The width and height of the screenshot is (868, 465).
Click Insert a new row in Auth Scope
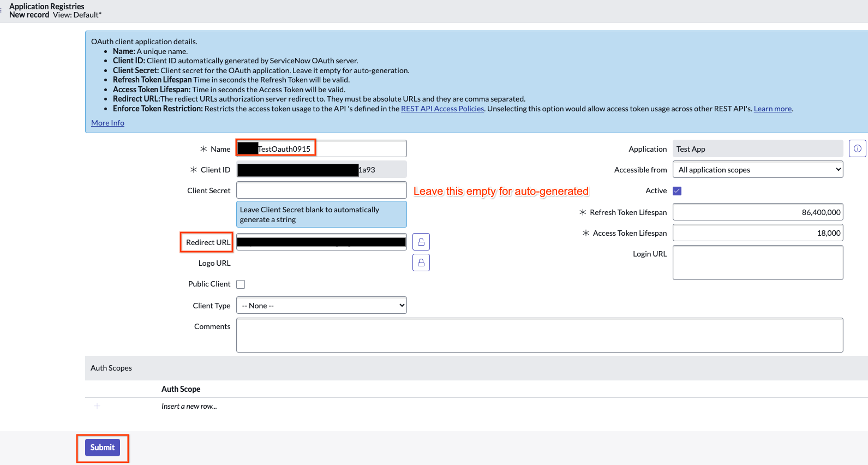tap(189, 407)
